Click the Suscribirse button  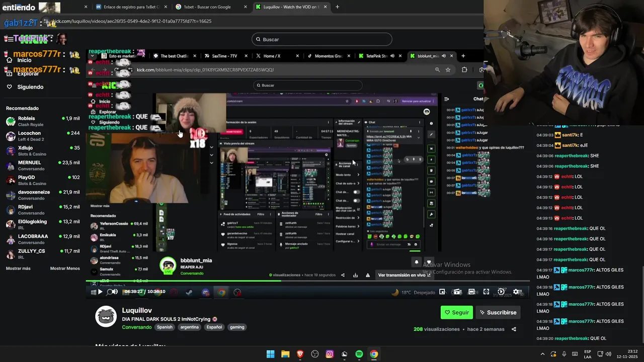[498, 312]
